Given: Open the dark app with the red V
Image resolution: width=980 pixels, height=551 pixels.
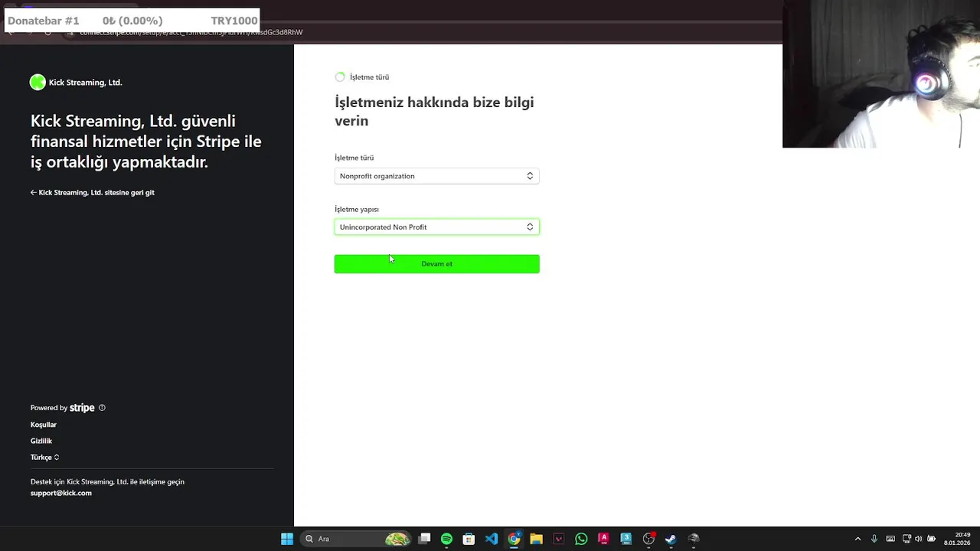Looking at the screenshot, I should tap(559, 539).
